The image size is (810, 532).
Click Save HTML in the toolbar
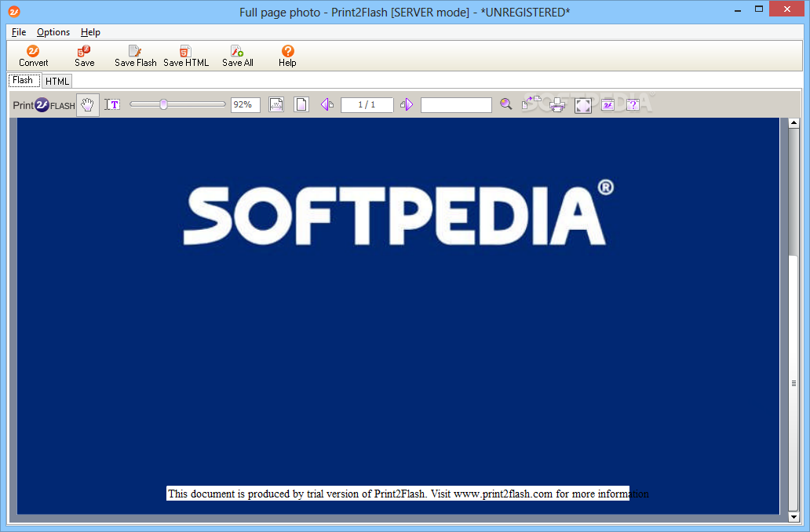[186, 56]
